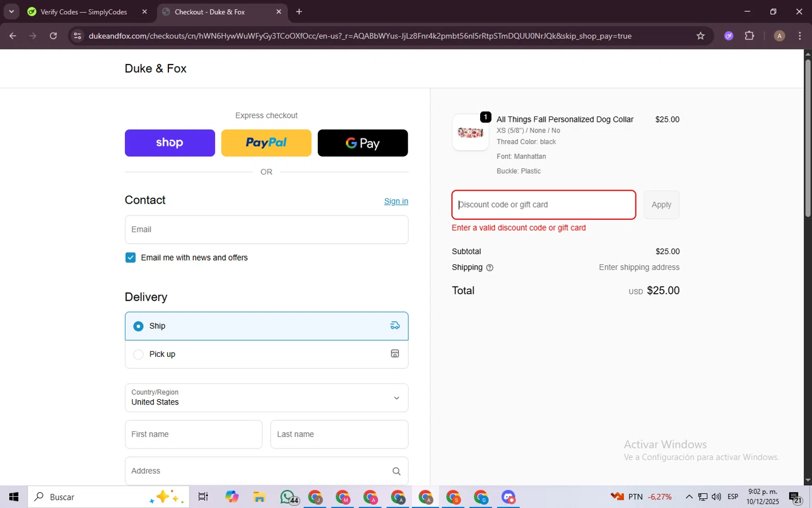Open a new browser tab
812x508 pixels.
pos(299,11)
